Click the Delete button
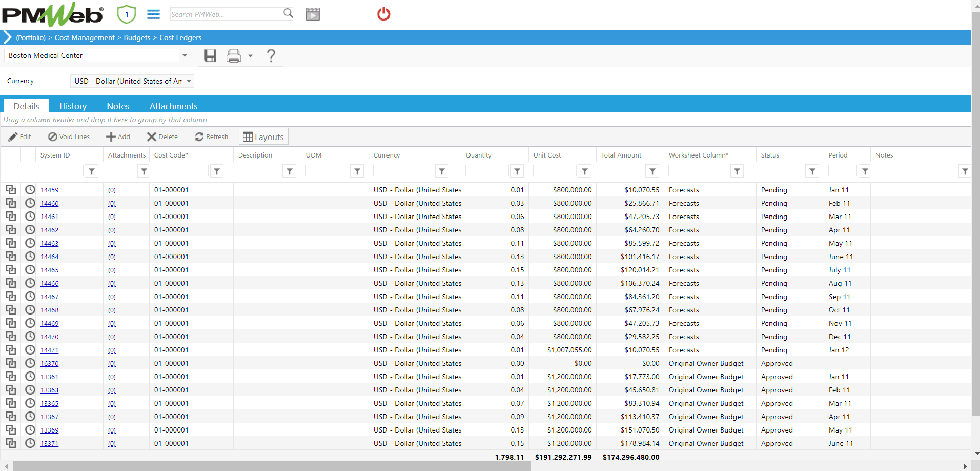The image size is (980, 471). [162, 136]
